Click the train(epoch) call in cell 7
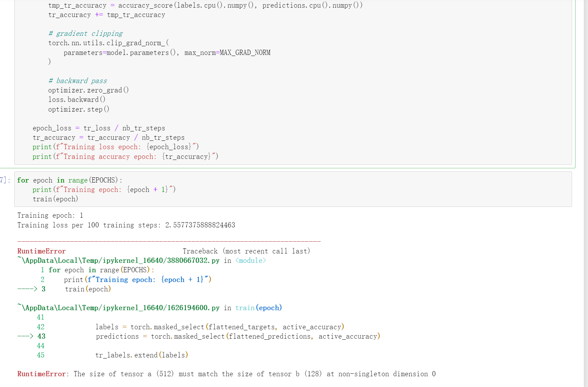588x387 pixels. point(55,199)
